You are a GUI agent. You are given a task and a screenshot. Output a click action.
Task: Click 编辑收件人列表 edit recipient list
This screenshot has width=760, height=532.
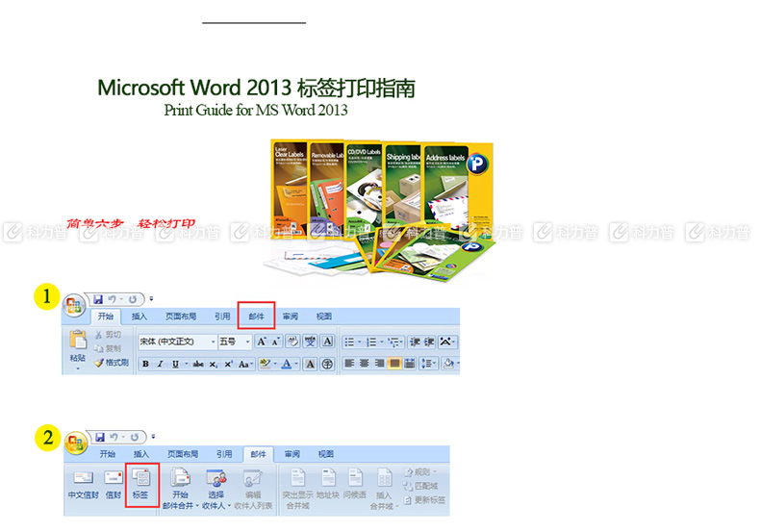253,489
